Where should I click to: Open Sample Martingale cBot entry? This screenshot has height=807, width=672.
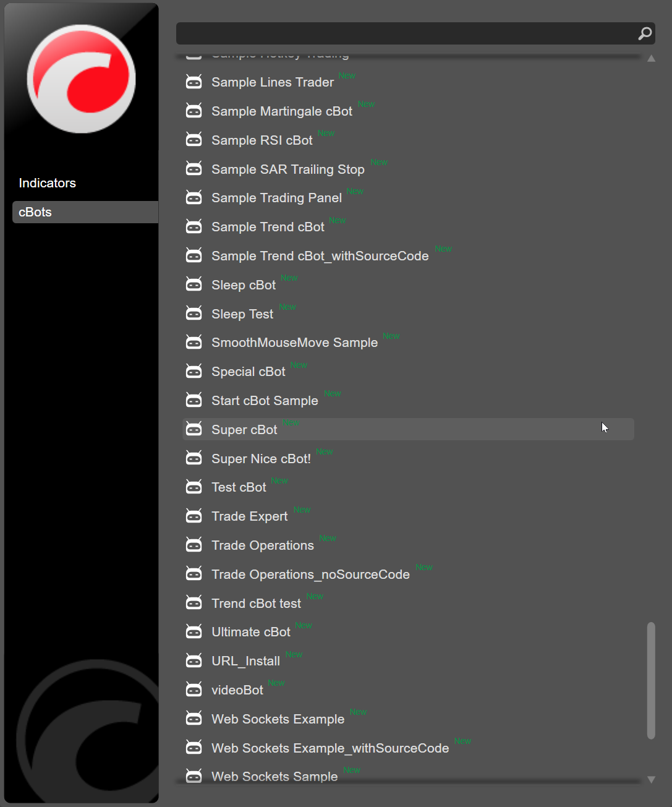point(281,111)
